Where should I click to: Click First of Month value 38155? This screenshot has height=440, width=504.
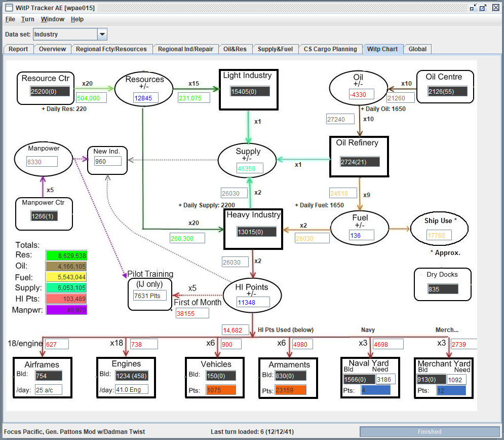[x=192, y=313]
